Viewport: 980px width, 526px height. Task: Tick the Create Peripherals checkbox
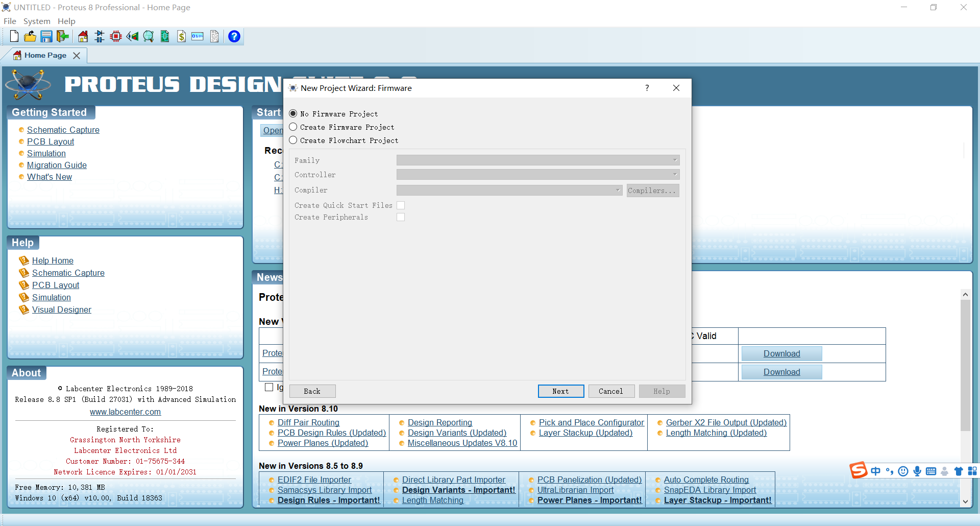(401, 217)
